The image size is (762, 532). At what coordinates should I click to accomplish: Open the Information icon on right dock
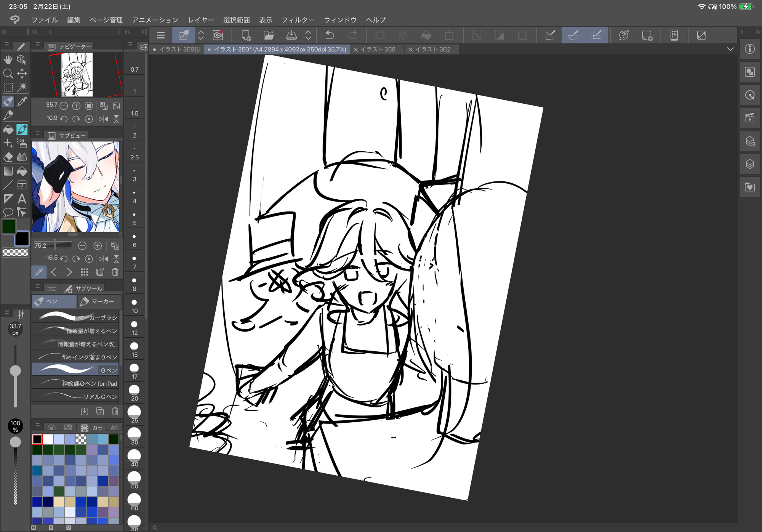(x=750, y=49)
